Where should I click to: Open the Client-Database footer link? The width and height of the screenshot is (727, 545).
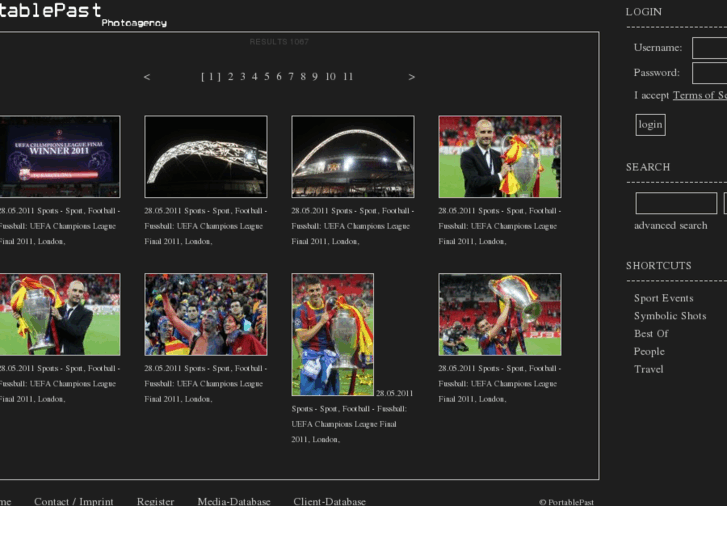click(x=329, y=501)
